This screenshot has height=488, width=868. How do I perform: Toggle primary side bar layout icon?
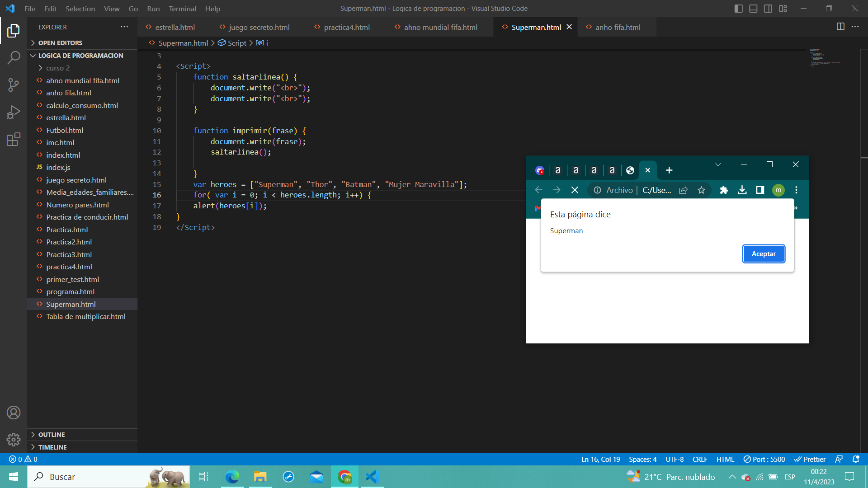point(739,9)
